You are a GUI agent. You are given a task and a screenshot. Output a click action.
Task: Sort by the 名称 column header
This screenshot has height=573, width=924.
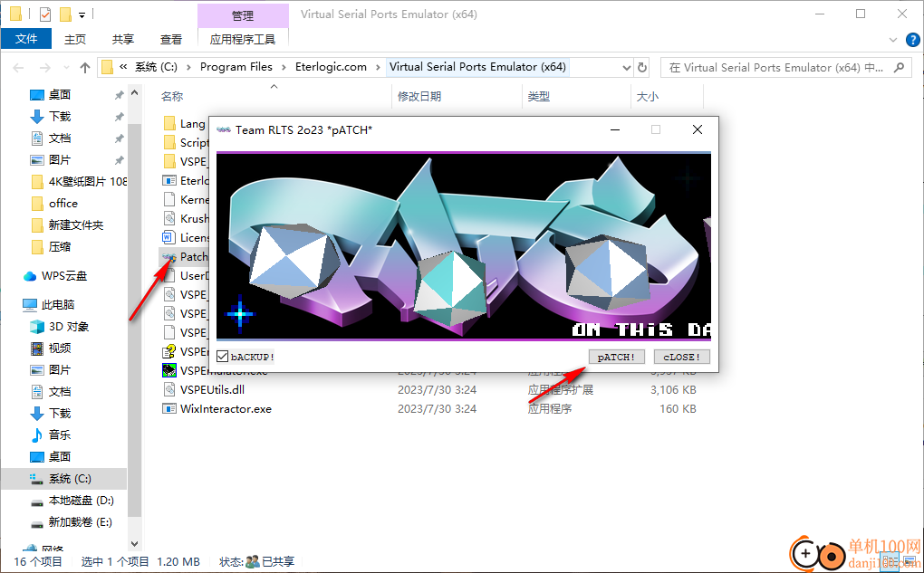[172, 97]
